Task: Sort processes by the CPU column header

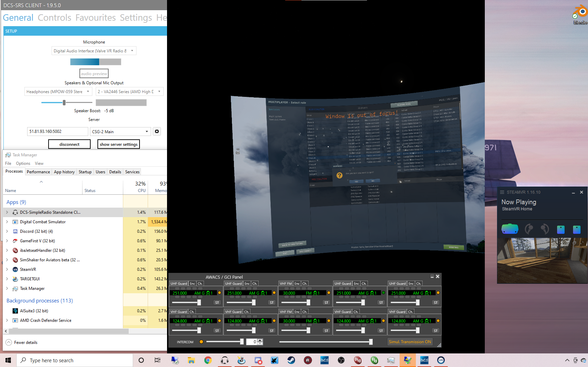Action: coord(135,187)
